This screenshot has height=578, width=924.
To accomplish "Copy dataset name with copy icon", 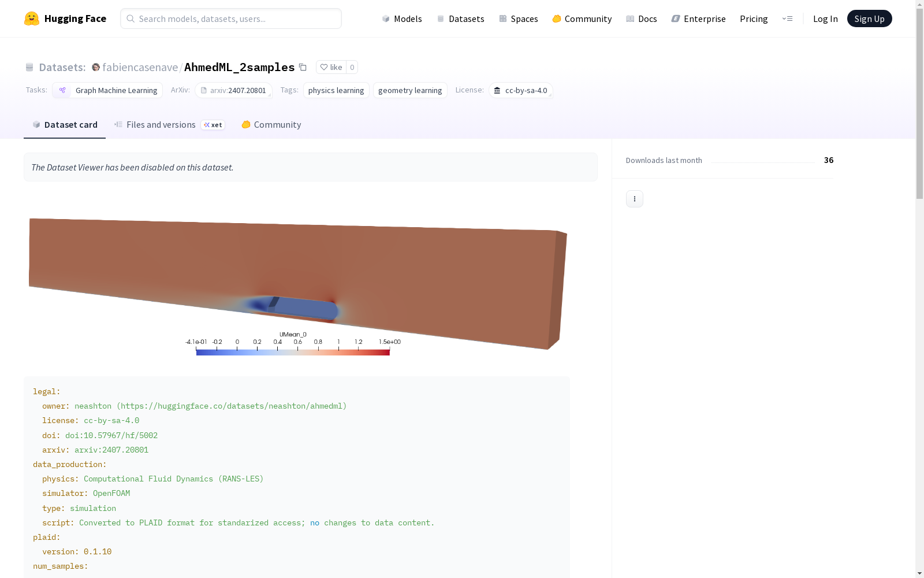I will [303, 67].
